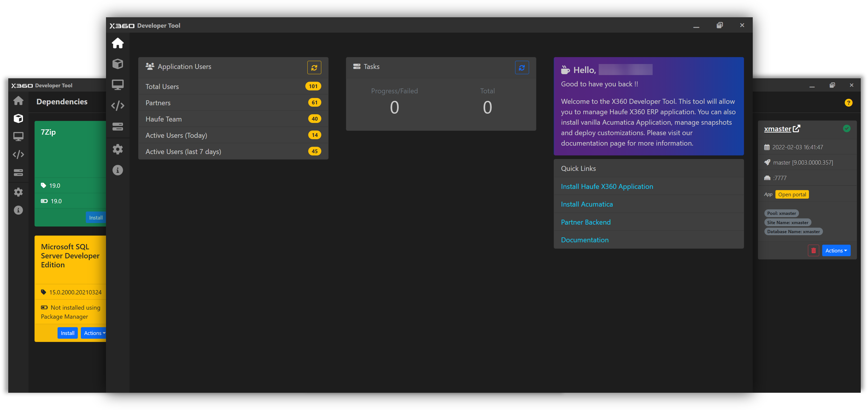Open gear icon in Dependencies window sidebar

coord(18,192)
